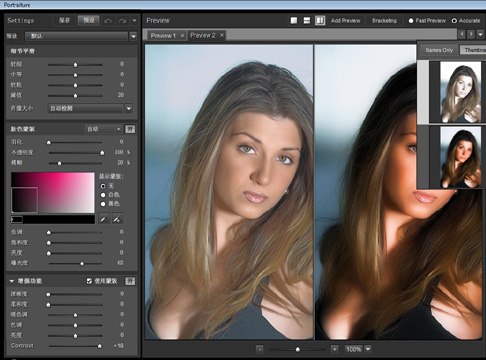Open the 自动检测 portrait size dropdown
Image resolution: width=486 pixels, height=360 pixels.
(91, 108)
